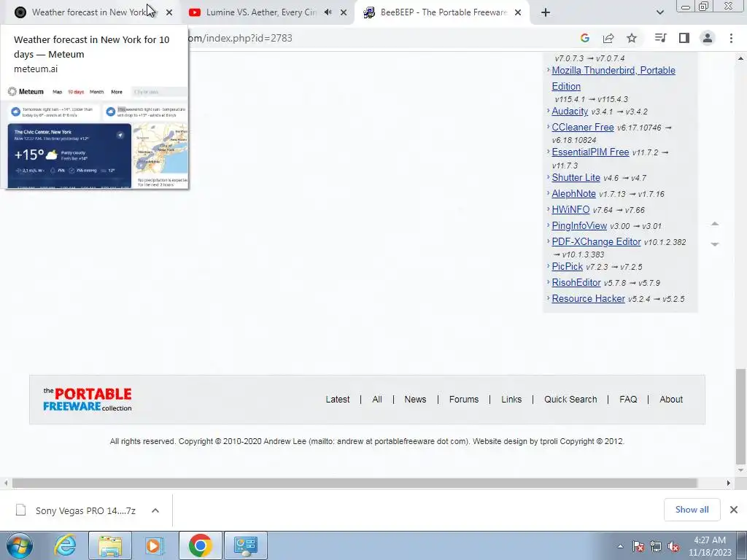Bookmark this page with star icon
Viewport: 747px width, 560px height.
point(632,38)
